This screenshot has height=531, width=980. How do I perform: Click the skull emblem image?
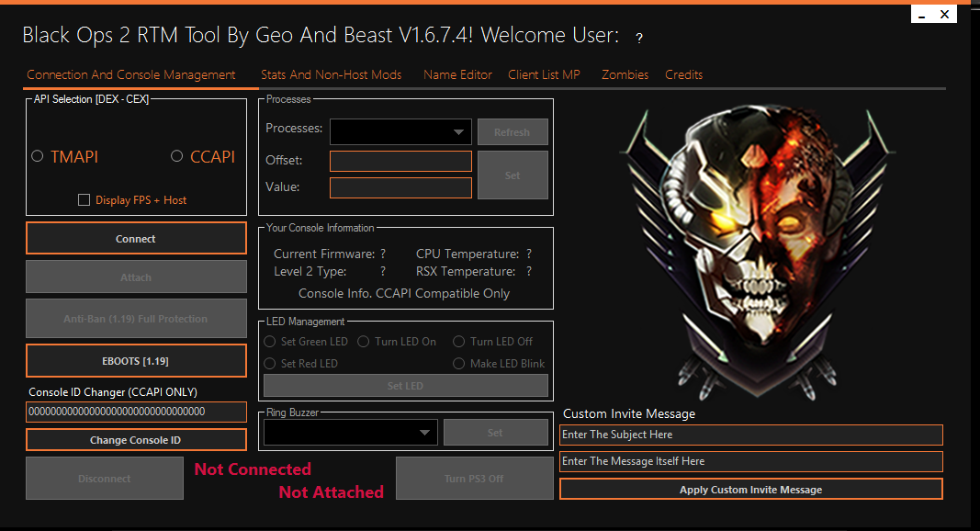coord(758,254)
